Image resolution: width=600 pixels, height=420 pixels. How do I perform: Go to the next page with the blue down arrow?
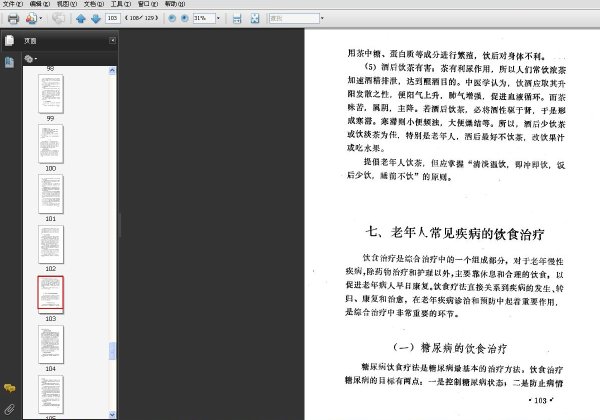(x=96, y=18)
